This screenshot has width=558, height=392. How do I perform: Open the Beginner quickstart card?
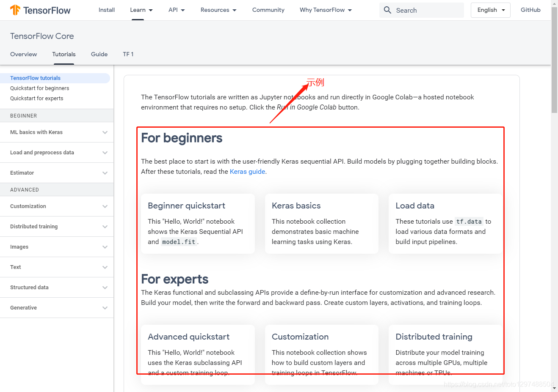pos(198,224)
